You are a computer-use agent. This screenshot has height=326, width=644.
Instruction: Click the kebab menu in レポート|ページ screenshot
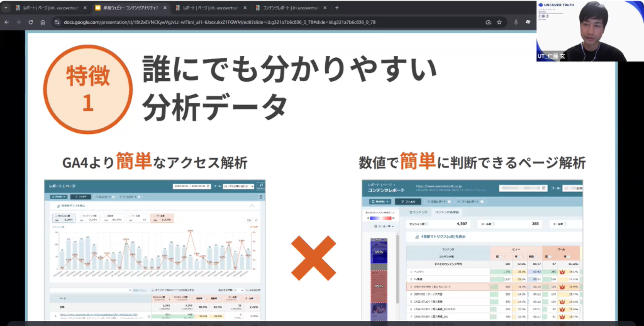tap(261, 197)
